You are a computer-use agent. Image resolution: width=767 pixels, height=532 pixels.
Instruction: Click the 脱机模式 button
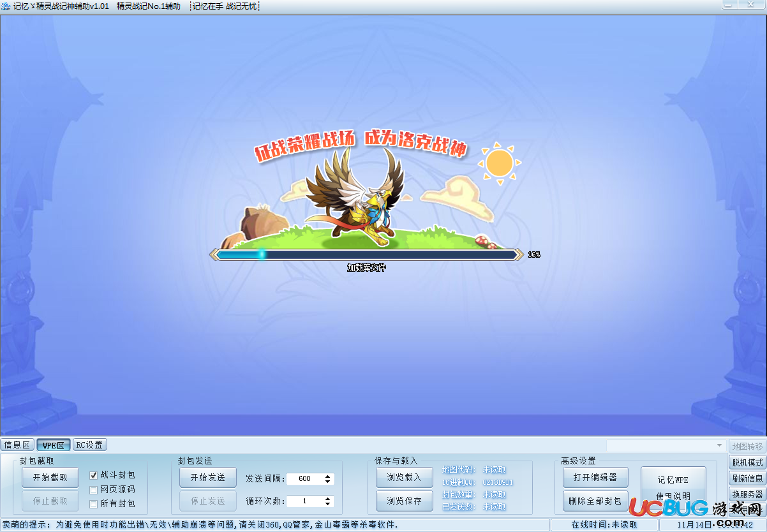click(x=747, y=462)
